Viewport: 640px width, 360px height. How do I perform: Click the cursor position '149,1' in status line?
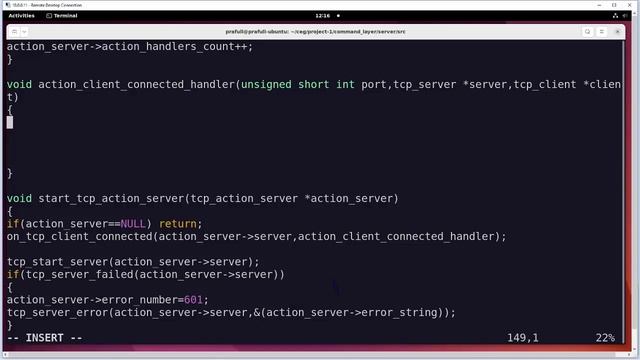pos(523,338)
